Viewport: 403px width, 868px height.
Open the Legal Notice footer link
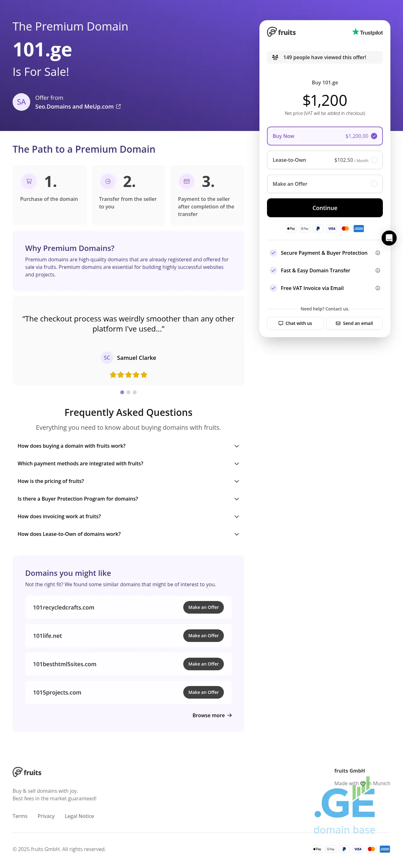79,816
